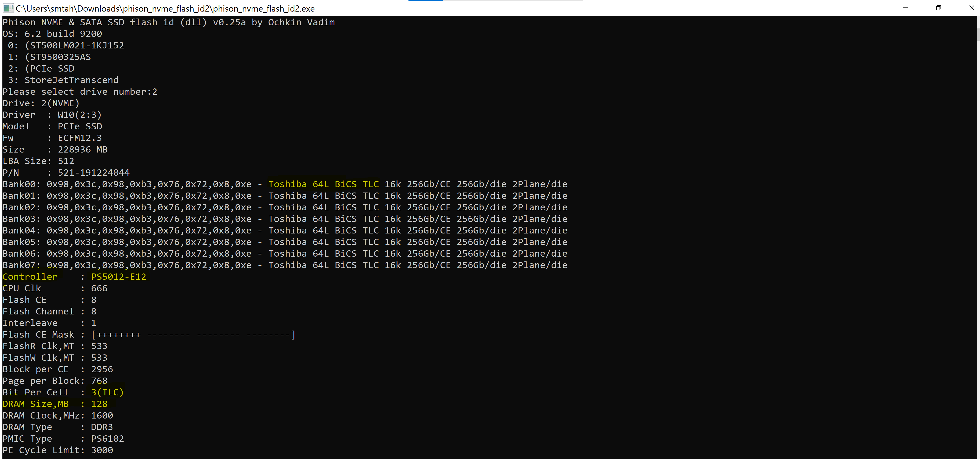The height and width of the screenshot is (459, 980).
Task: Click the highlighted 3(TLC) value
Action: pyautogui.click(x=107, y=392)
